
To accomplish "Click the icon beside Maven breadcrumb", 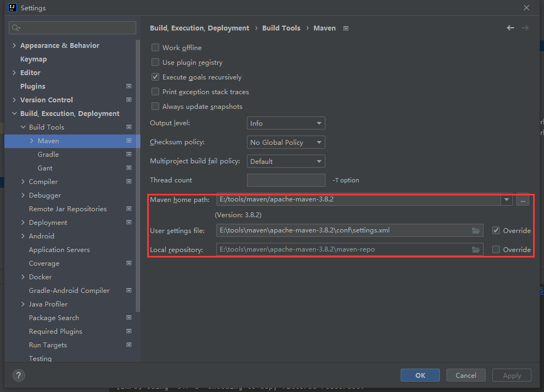I will [x=346, y=28].
